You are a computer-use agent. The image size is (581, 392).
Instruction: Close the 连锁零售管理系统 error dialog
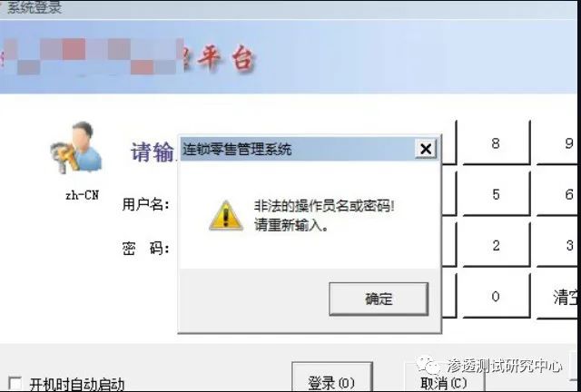tap(426, 149)
